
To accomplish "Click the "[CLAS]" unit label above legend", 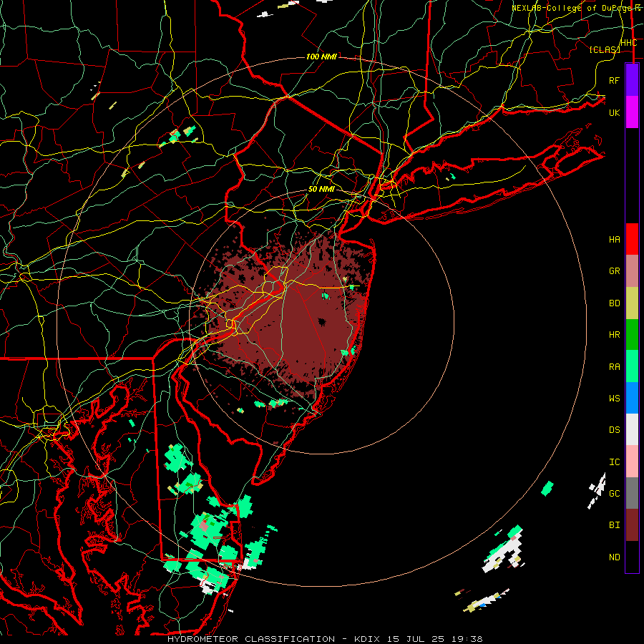I will [605, 50].
